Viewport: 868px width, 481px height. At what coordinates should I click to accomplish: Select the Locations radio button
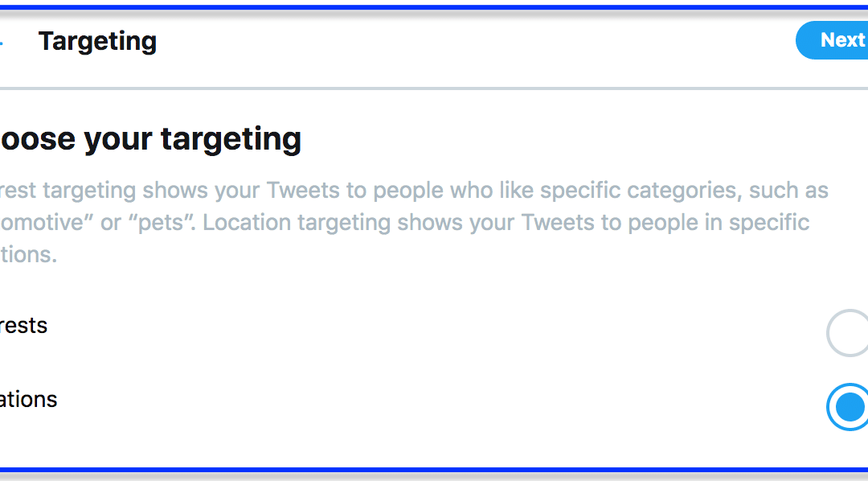848,407
